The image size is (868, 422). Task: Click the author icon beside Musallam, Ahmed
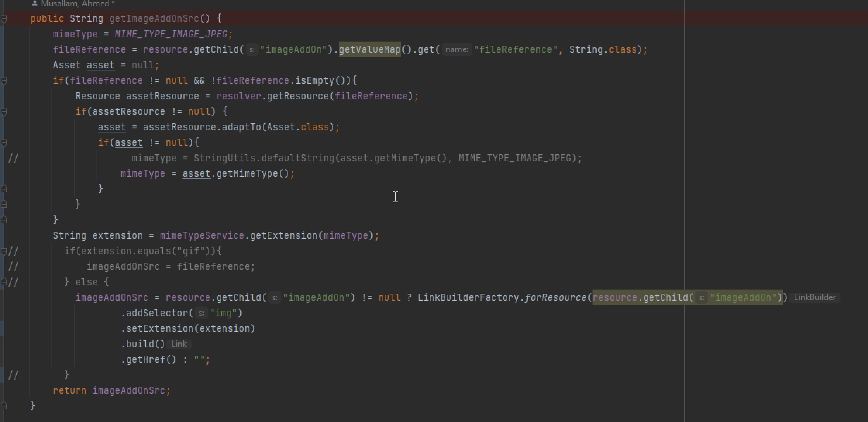(x=35, y=4)
